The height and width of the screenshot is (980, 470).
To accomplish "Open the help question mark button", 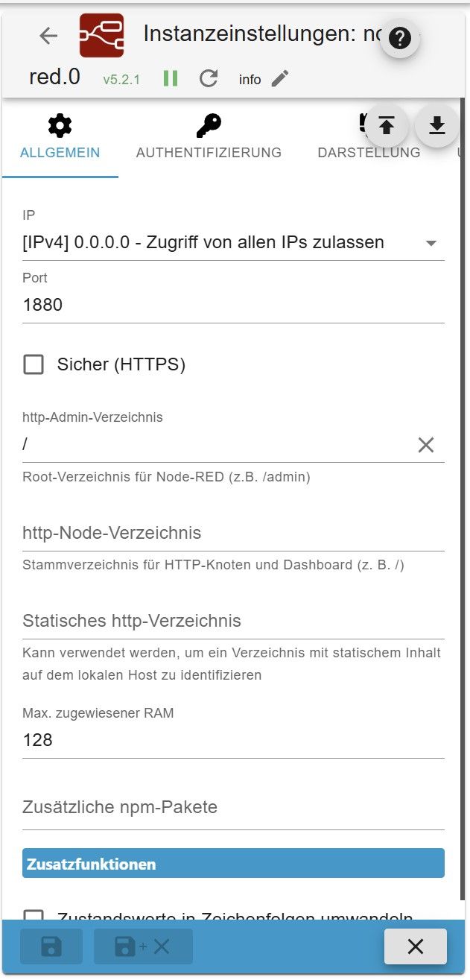I will 400,38.
